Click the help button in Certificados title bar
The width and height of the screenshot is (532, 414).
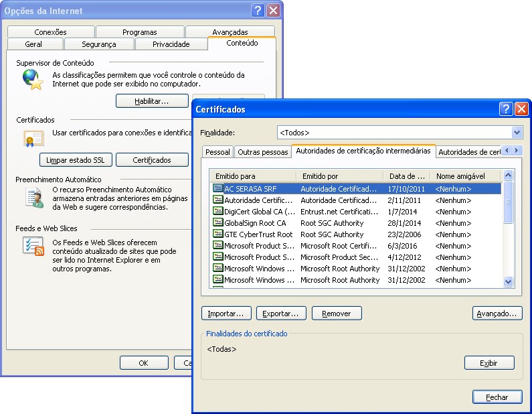click(505, 109)
